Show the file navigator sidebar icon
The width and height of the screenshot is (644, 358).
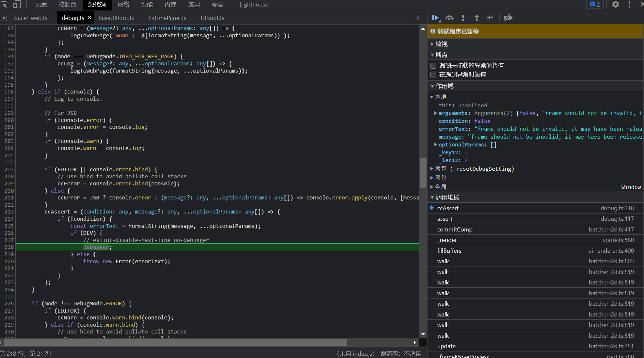(x=4, y=18)
